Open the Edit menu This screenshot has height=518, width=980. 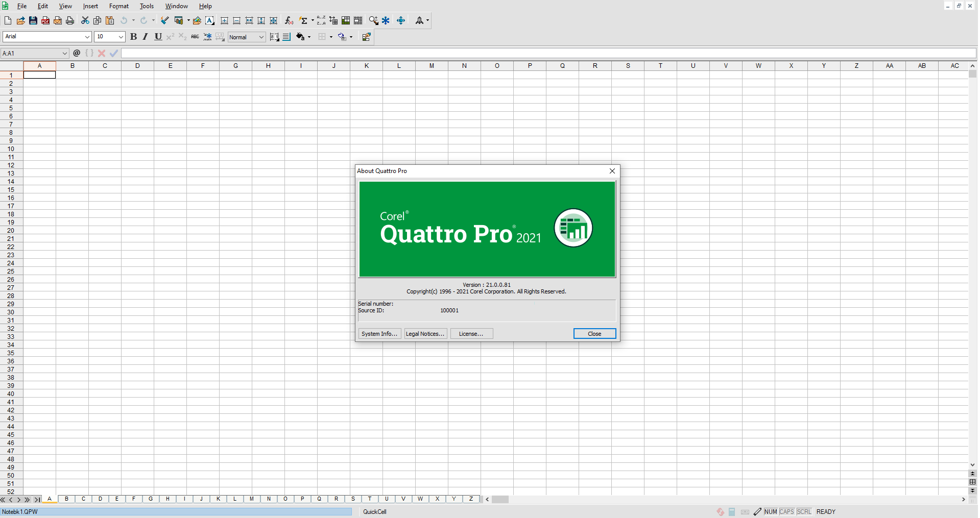(43, 6)
